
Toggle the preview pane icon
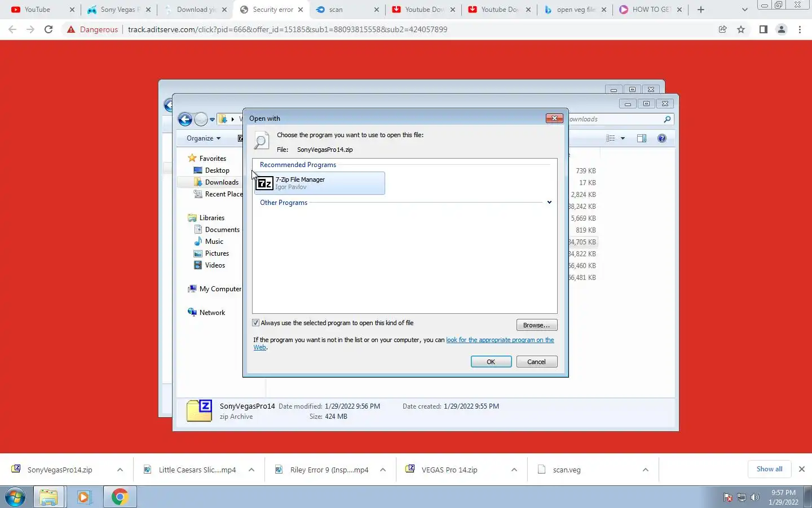tap(642, 138)
